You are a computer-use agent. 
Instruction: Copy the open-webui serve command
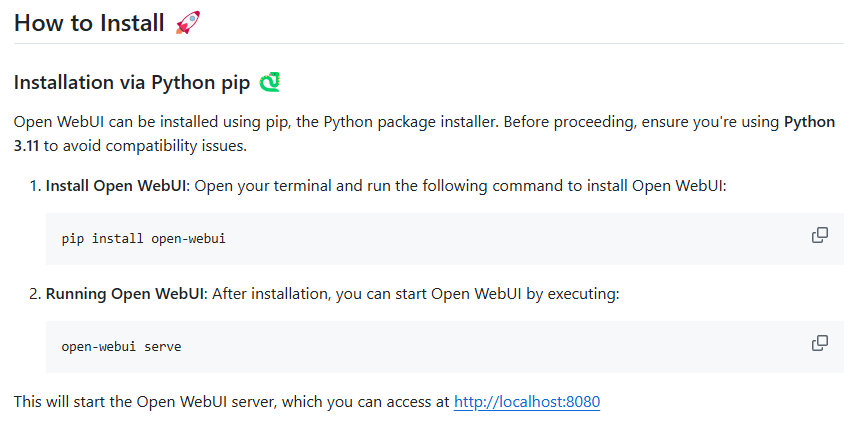click(819, 343)
